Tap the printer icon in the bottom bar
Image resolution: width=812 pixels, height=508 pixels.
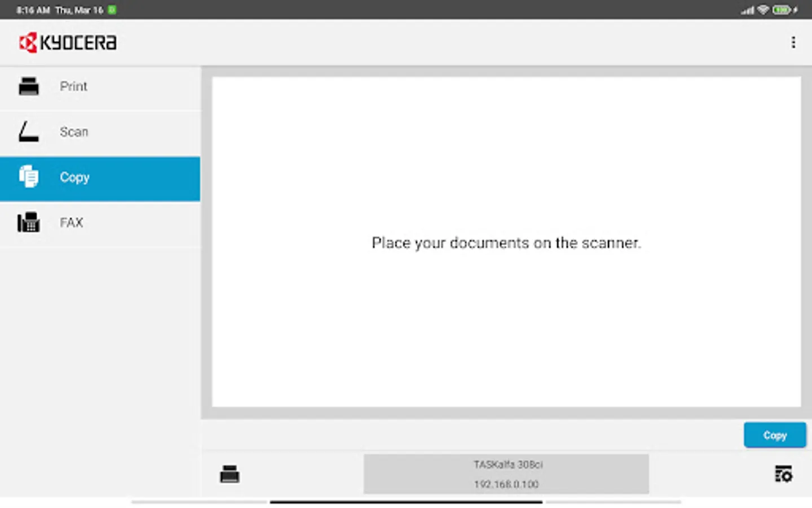pos(230,474)
